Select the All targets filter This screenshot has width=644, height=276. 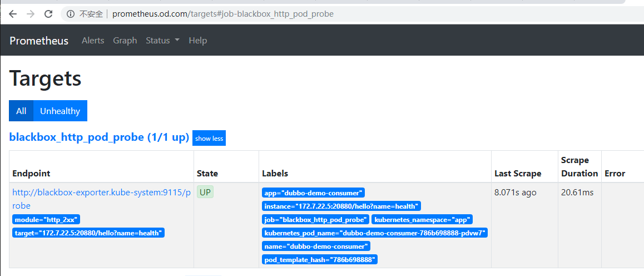coord(21,111)
